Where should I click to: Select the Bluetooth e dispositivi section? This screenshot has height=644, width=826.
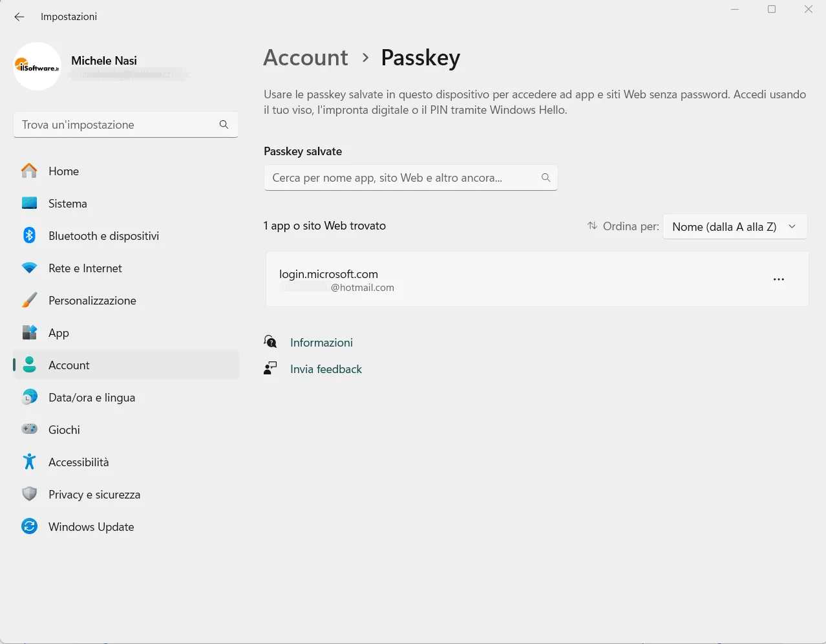pos(103,235)
